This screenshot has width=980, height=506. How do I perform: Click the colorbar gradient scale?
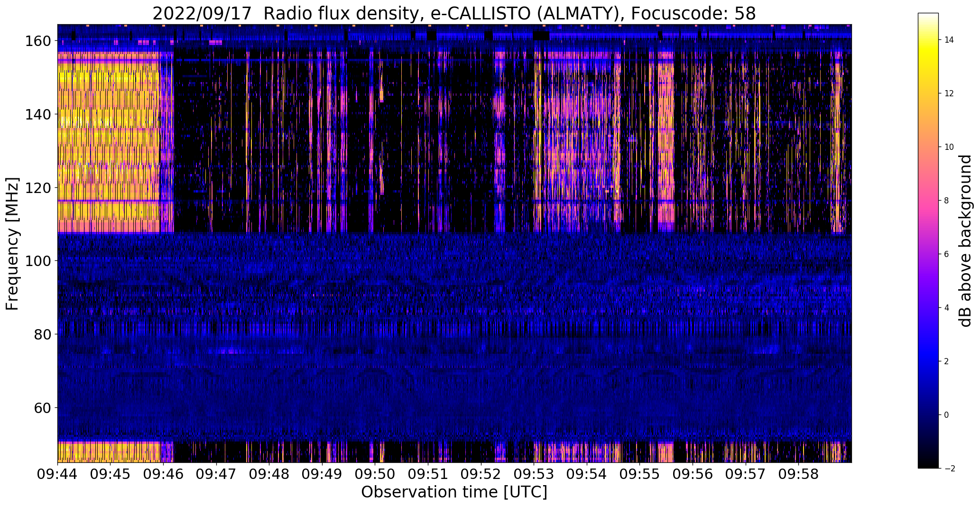[x=928, y=240]
